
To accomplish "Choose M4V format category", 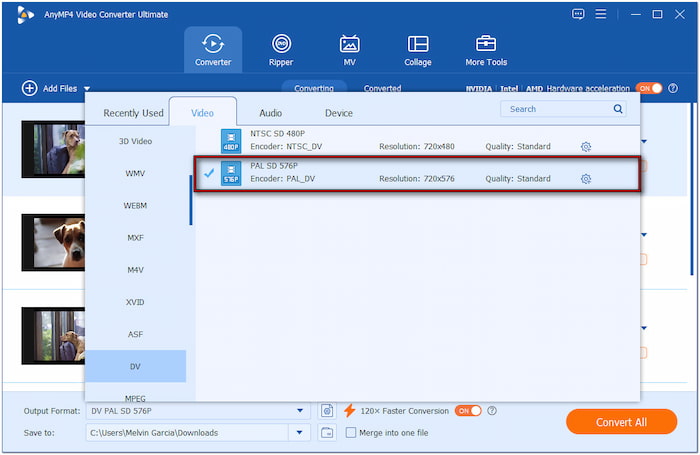I will point(135,270).
